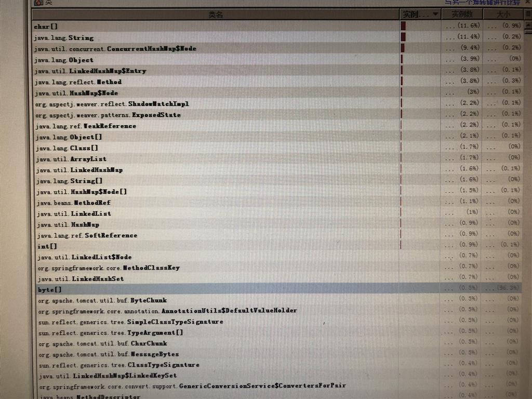Image resolution: width=532 pixels, height=399 pixels.
Task: Select the java.util.HashMap$Node row
Action: pyautogui.click(x=278, y=92)
